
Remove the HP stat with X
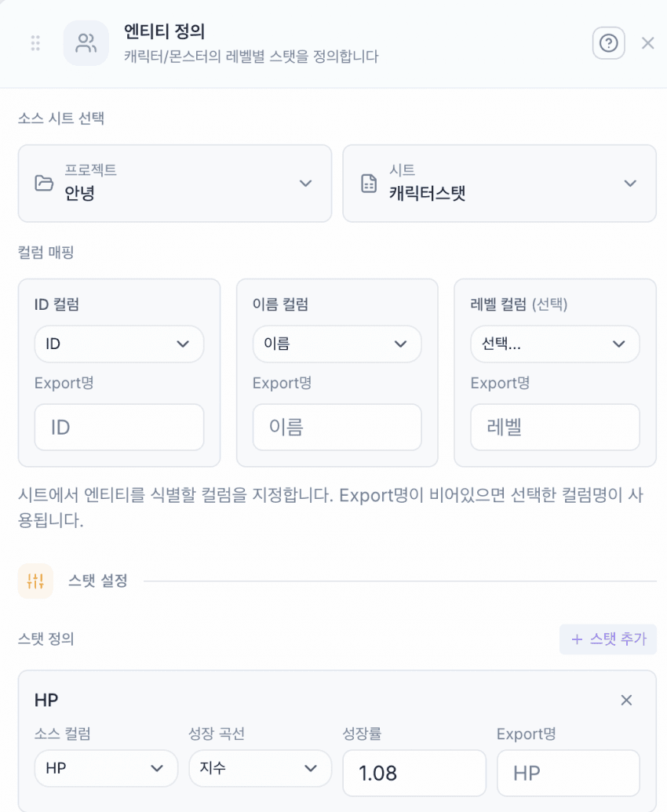tap(626, 700)
